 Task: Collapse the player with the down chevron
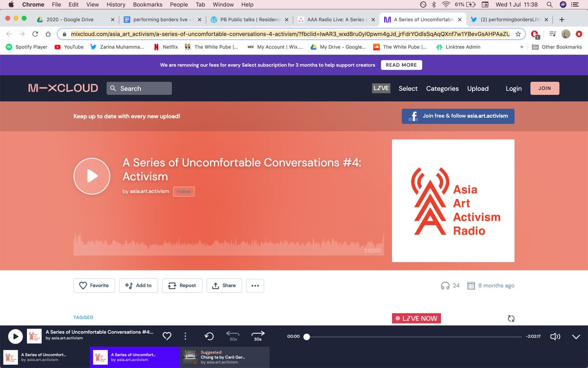click(x=576, y=337)
